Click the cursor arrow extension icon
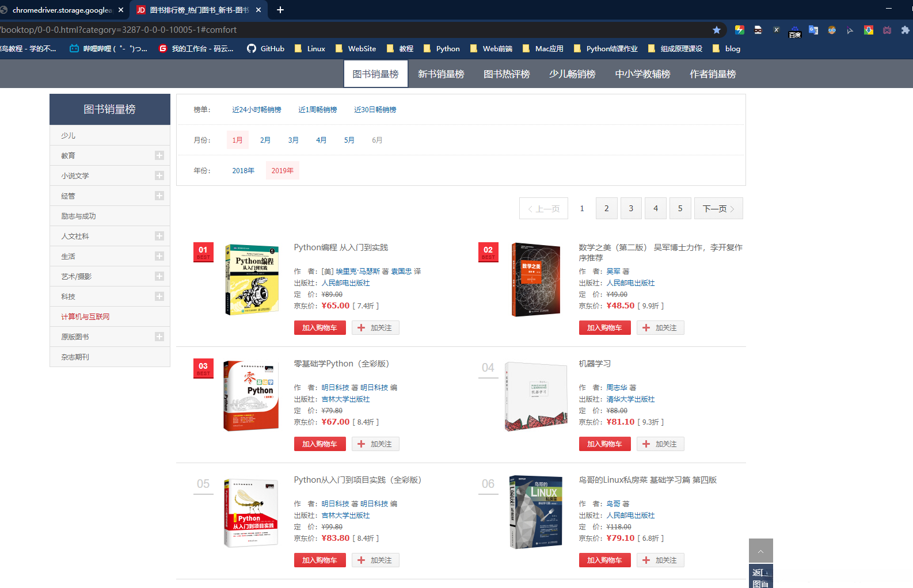The image size is (913, 588). pyautogui.click(x=850, y=30)
